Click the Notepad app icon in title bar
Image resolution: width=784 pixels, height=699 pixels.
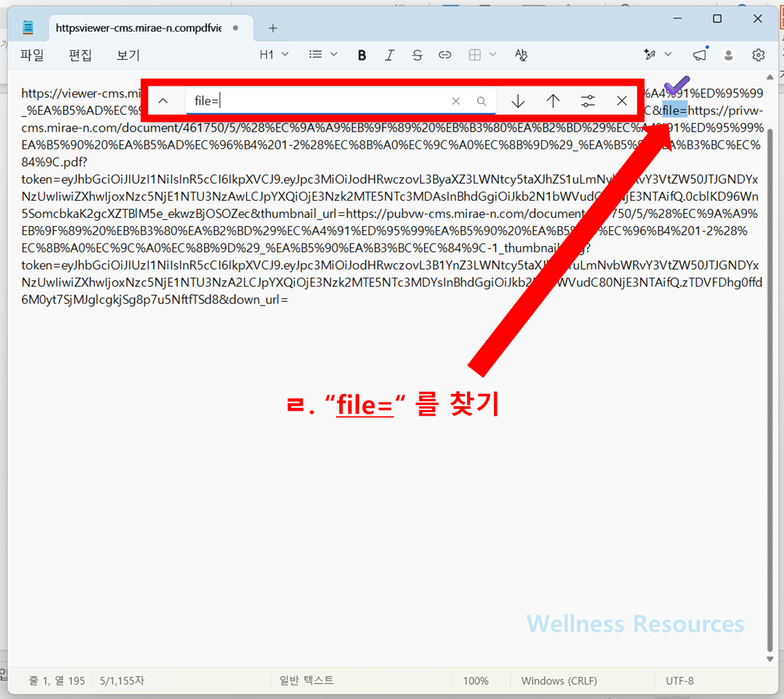click(28, 27)
